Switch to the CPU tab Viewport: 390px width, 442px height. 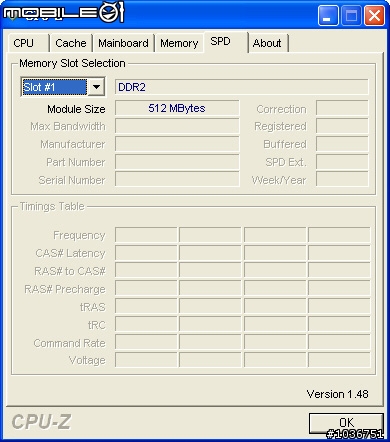(x=28, y=43)
